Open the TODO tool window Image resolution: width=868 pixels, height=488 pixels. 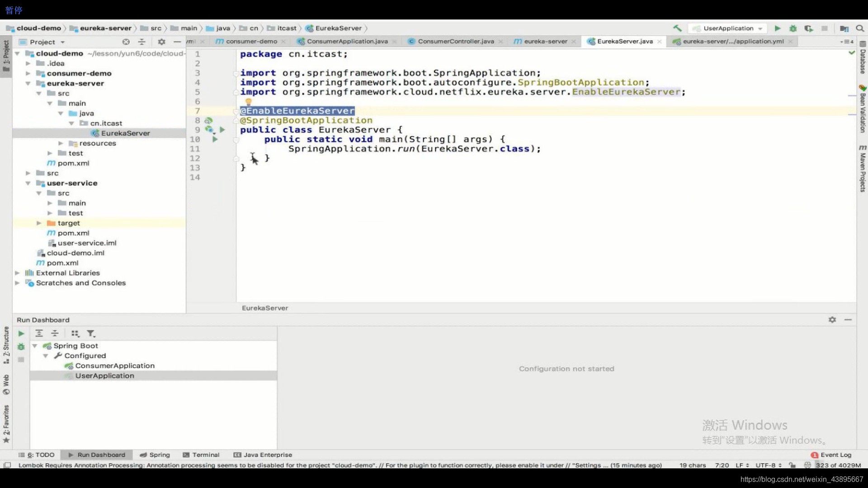pos(37,455)
